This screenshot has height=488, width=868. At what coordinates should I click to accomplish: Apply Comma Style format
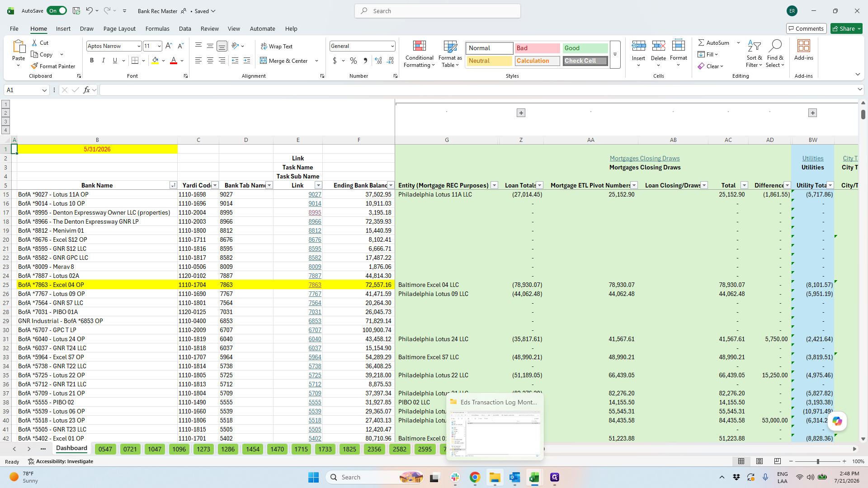coord(365,61)
